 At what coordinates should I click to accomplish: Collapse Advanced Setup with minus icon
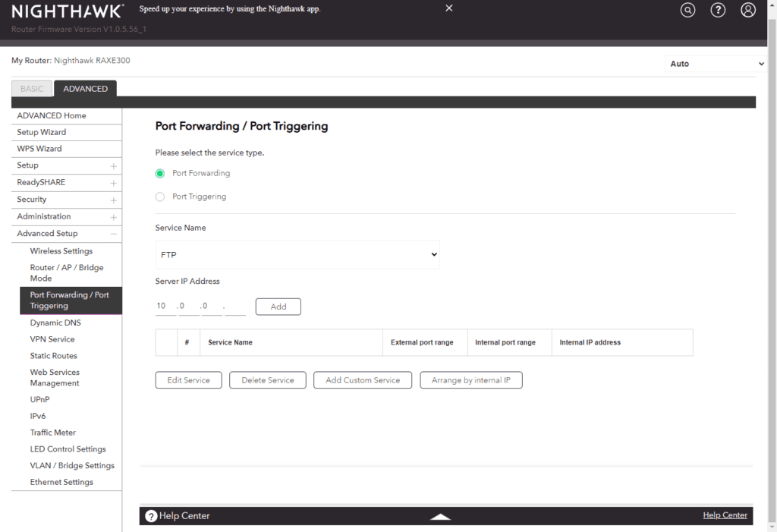(114, 234)
